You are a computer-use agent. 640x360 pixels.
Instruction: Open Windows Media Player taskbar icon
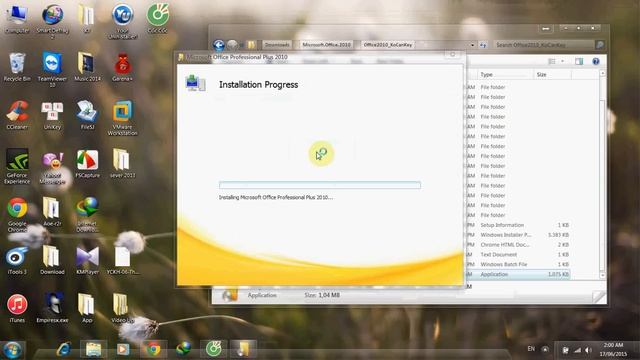[x=123, y=349]
